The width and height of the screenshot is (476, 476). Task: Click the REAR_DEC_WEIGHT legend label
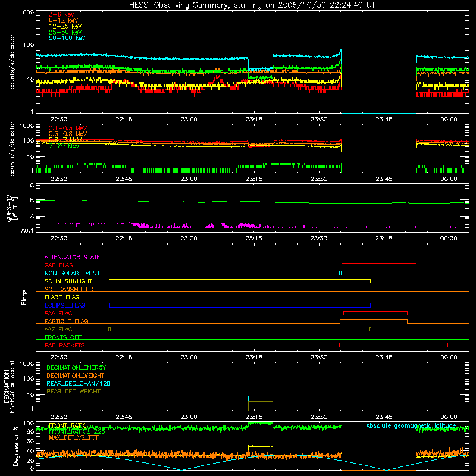pos(73,392)
